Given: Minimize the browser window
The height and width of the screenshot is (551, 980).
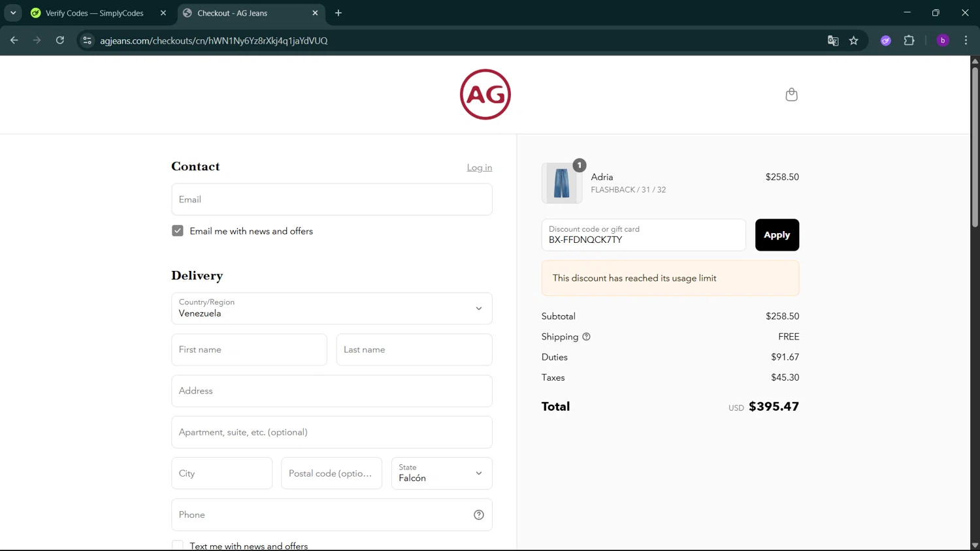Looking at the screenshot, I should (x=907, y=13).
